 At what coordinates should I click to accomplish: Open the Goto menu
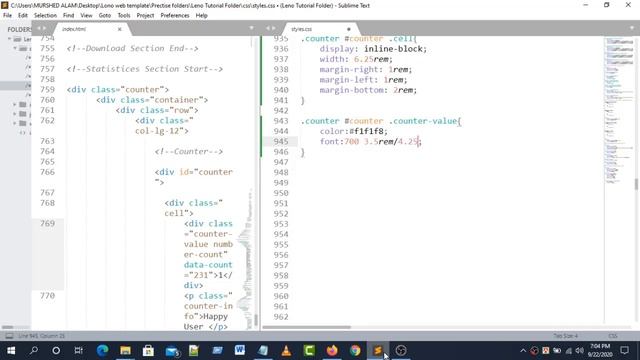tap(104, 16)
